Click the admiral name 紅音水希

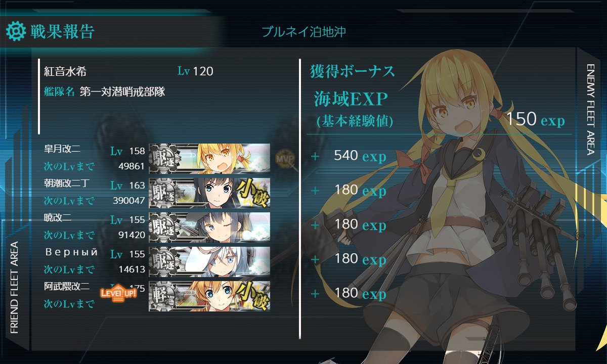65,72
